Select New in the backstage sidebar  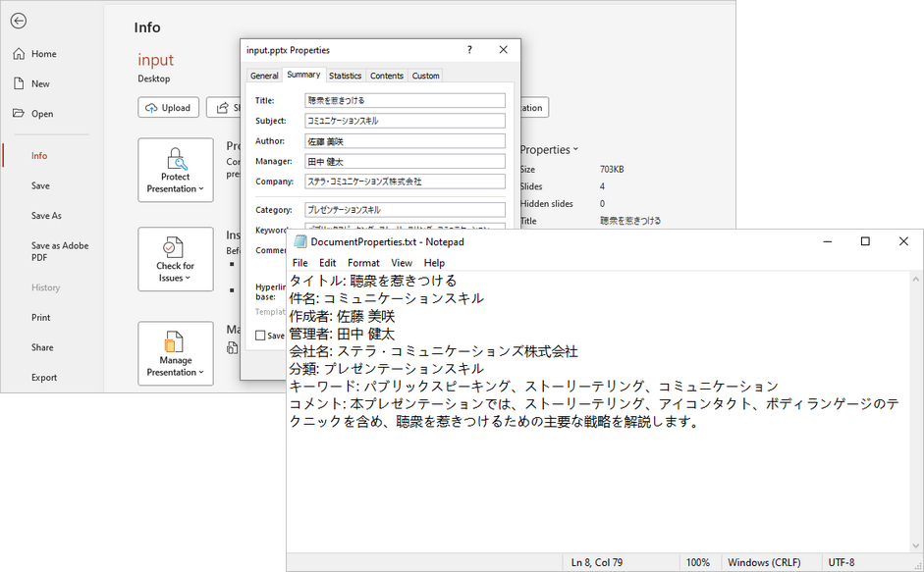click(x=32, y=83)
